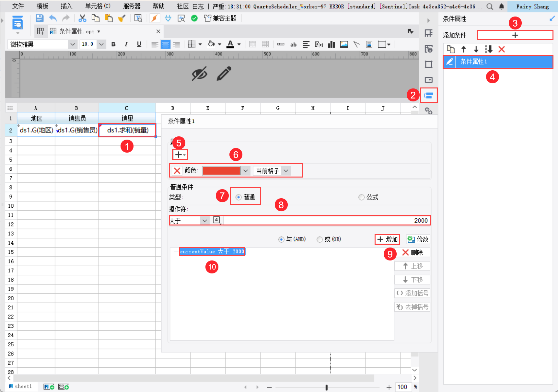Adjust the zoom slider handle

point(326,387)
